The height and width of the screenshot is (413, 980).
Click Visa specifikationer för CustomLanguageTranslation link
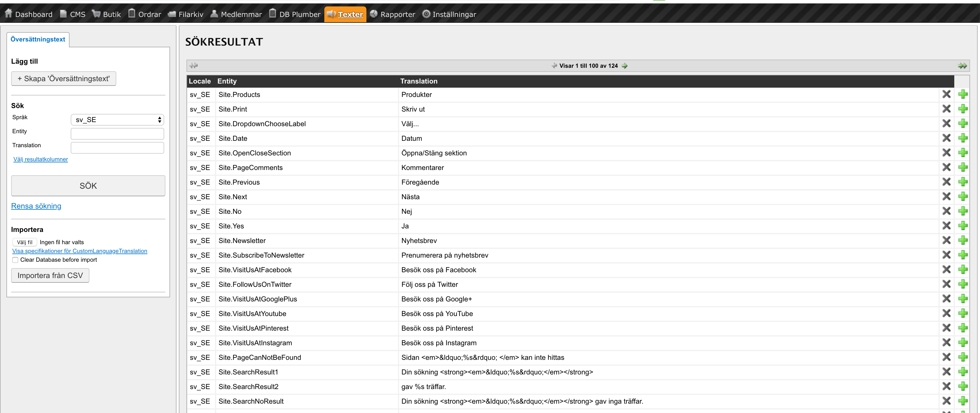[x=79, y=251]
